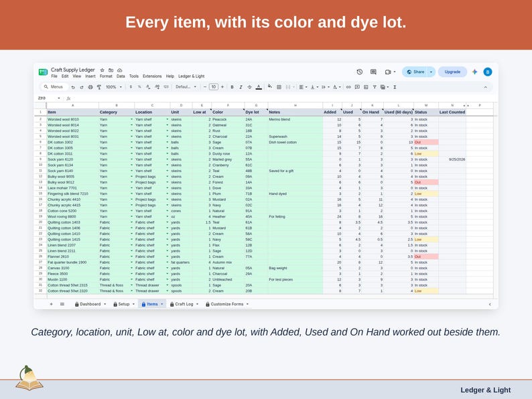The width and height of the screenshot is (532, 399).
Task: Insert a comment from the toolbar
Action: tap(357, 87)
